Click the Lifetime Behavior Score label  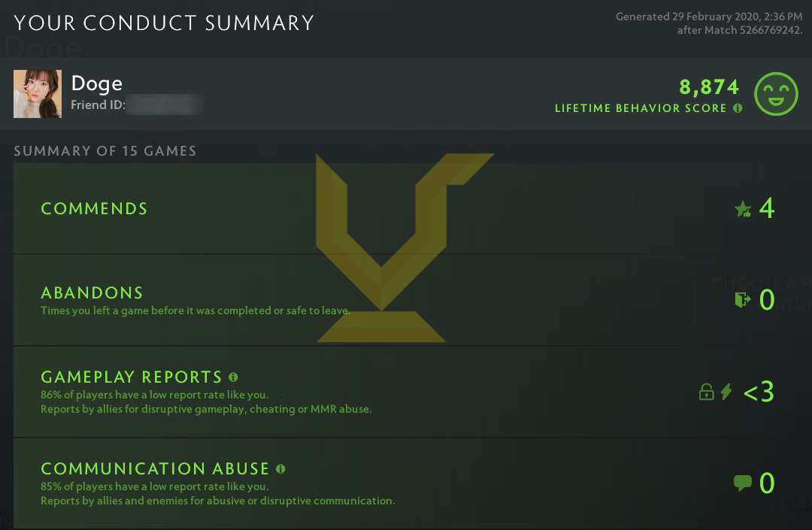click(x=641, y=108)
